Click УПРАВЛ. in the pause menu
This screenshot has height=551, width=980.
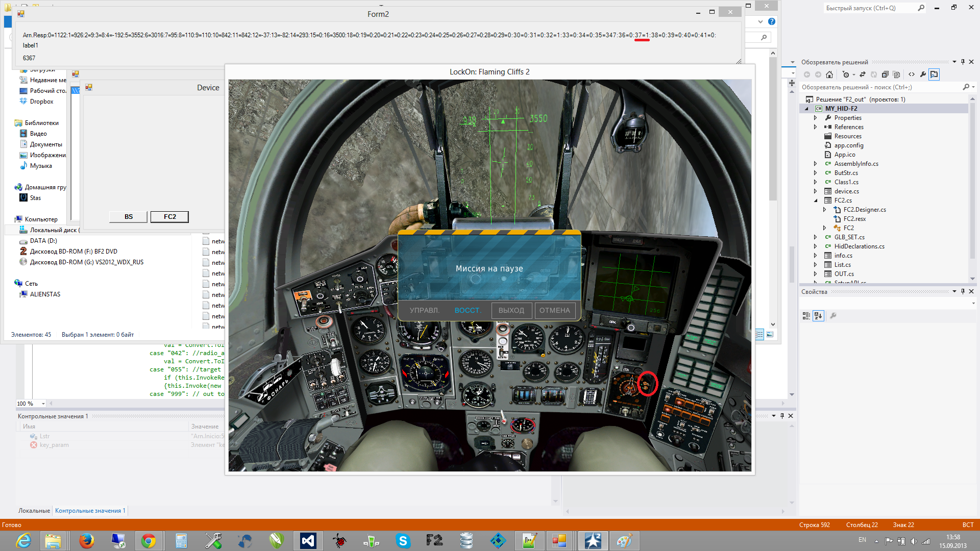(425, 310)
